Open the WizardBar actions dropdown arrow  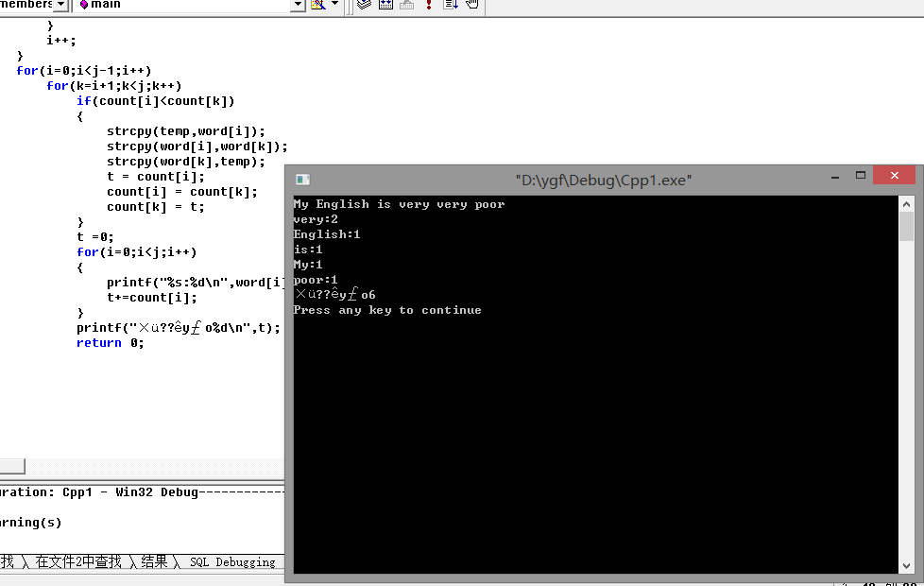coord(334,4)
